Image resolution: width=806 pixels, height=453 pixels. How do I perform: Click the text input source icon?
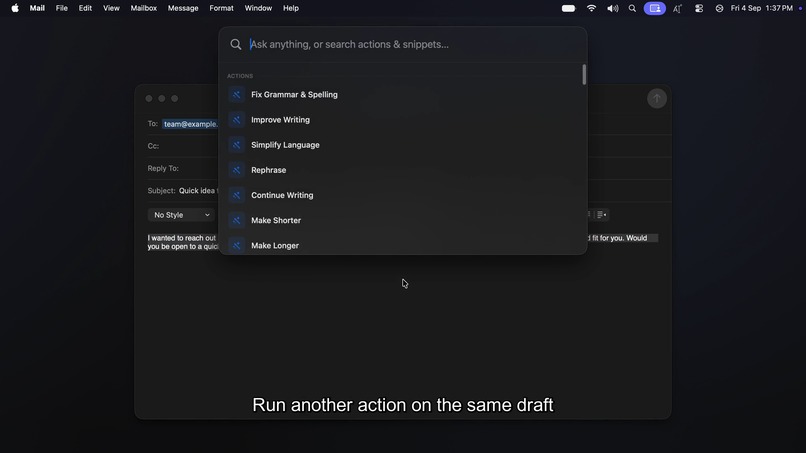click(677, 8)
